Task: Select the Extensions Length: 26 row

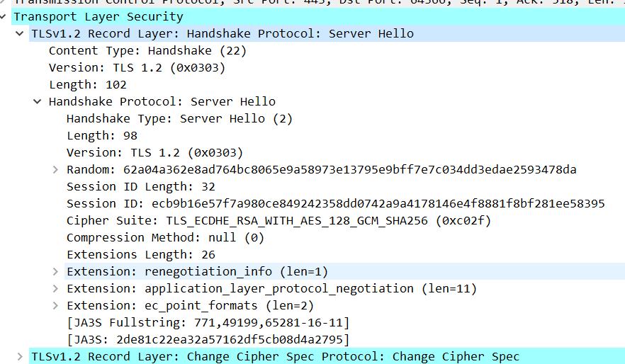Action: tap(140, 254)
